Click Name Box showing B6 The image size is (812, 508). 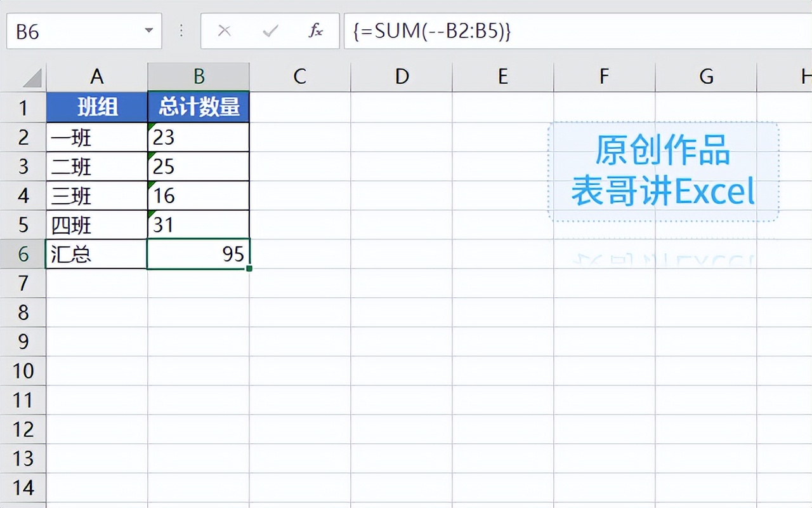(x=84, y=31)
